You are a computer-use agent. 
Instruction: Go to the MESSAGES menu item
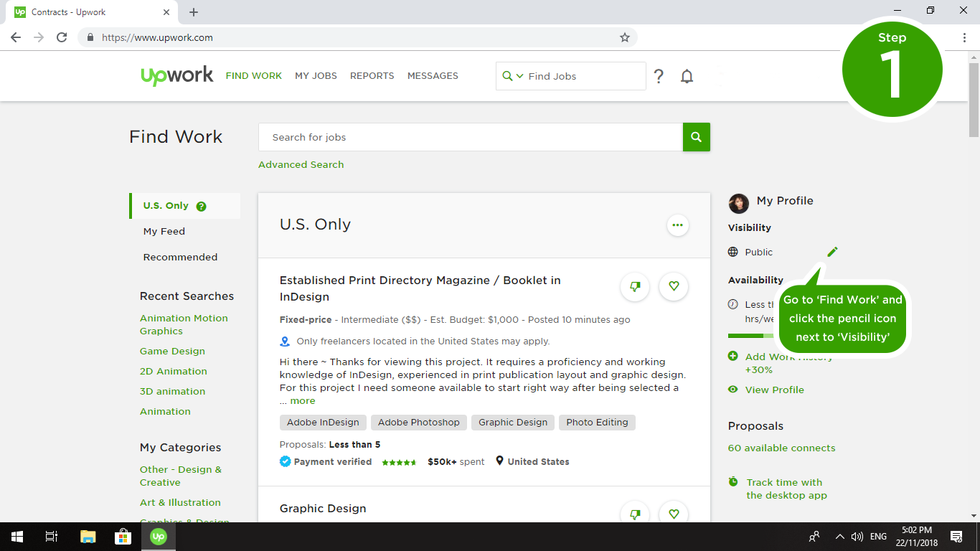click(x=433, y=76)
